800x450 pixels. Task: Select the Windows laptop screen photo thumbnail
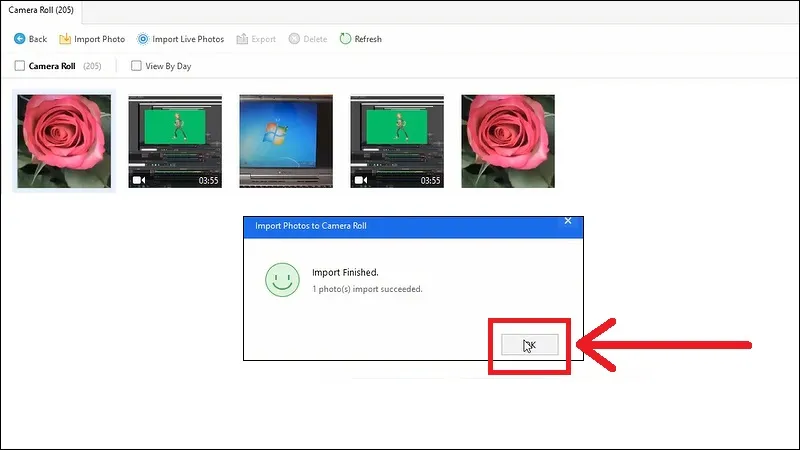tap(286, 141)
